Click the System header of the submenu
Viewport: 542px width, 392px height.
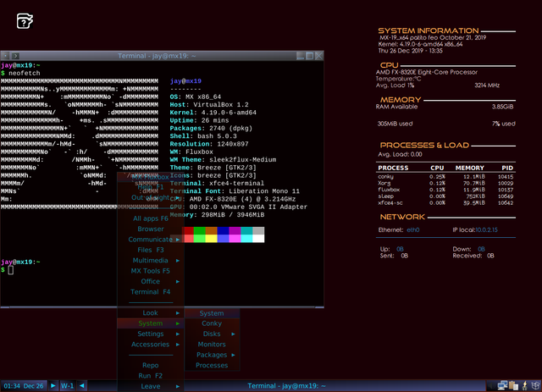point(212,313)
